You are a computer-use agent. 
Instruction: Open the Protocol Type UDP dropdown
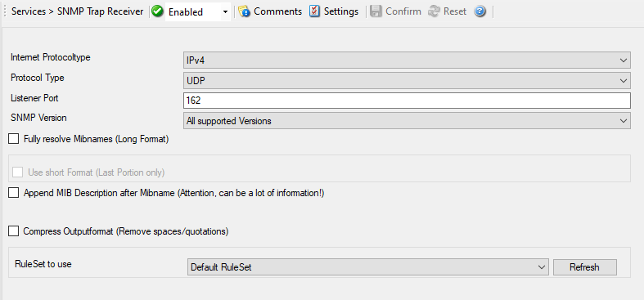pyautogui.click(x=407, y=81)
